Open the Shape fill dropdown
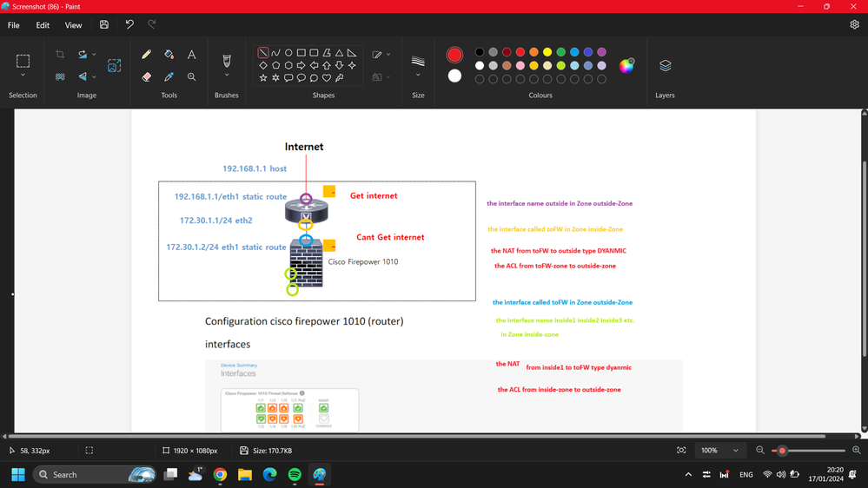 [381, 77]
